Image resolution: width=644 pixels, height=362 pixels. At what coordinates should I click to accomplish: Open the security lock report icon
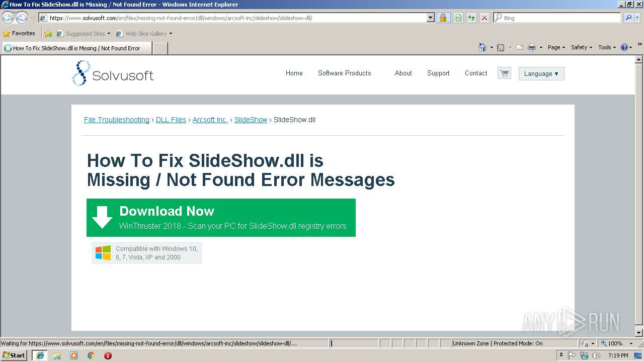pos(443,18)
